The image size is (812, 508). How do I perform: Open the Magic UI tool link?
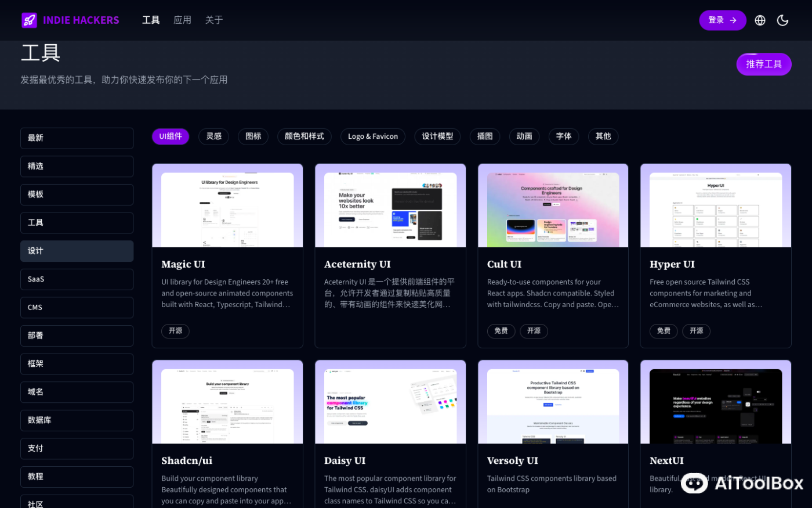pos(183,264)
